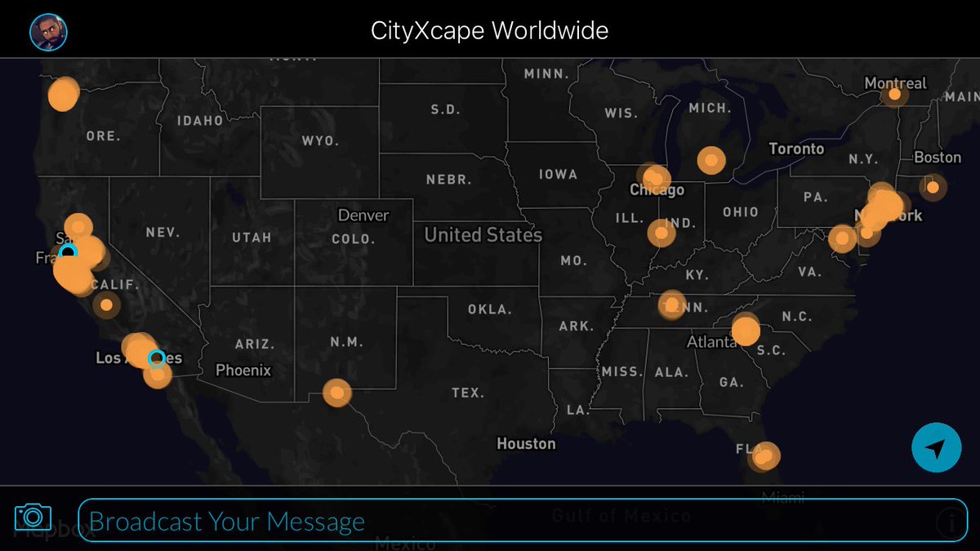This screenshot has width=980, height=551.
Task: Click the Miami city label
Action: coord(782,497)
